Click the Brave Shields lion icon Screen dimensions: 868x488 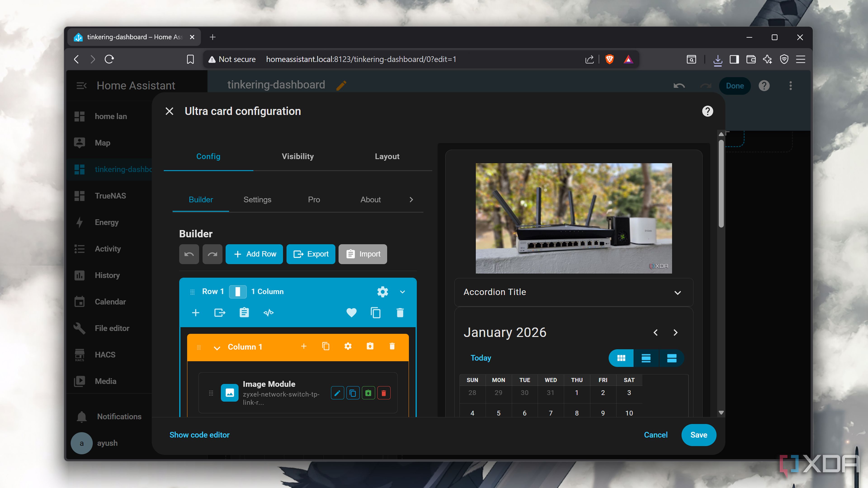click(609, 59)
